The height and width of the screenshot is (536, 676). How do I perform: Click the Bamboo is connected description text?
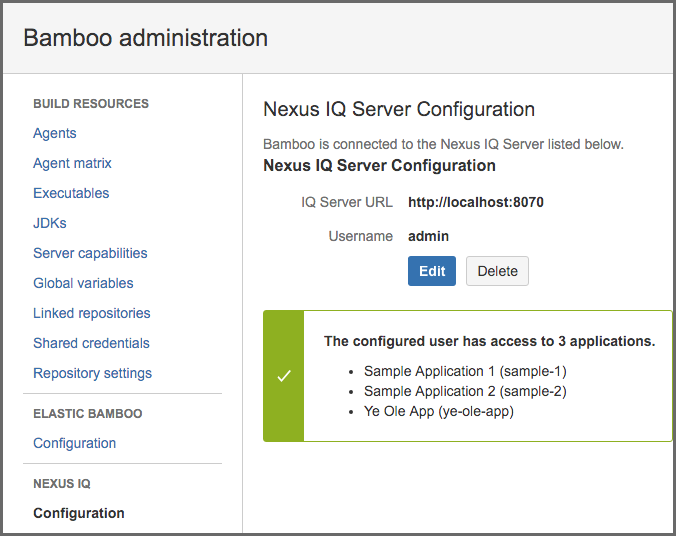(x=444, y=144)
